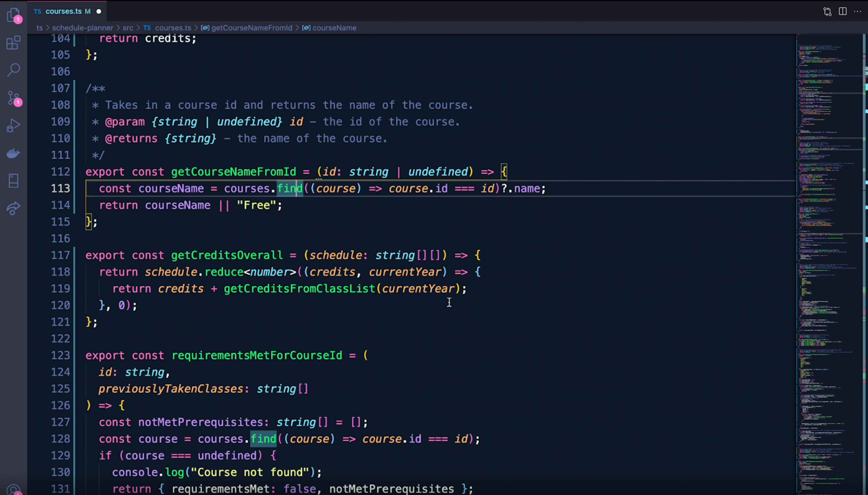This screenshot has width=868, height=495.
Task: Click line number 112 in gutter
Action: tap(61, 172)
